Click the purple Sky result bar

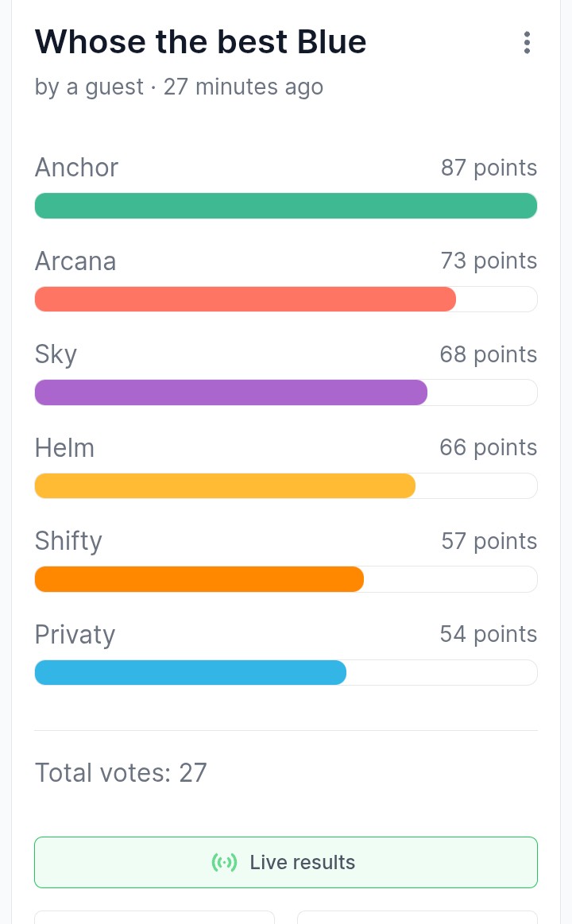[x=231, y=392]
